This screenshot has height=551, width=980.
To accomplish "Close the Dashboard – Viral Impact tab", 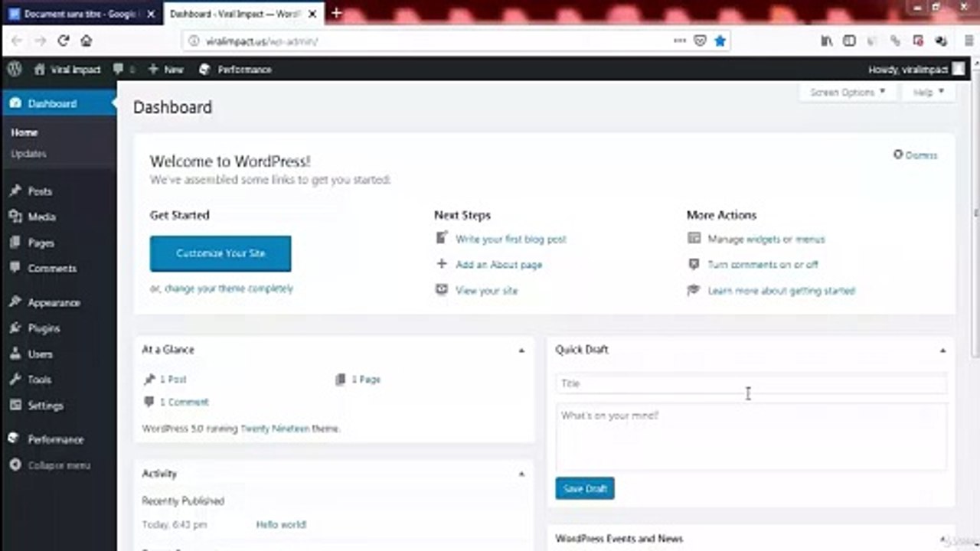I will (x=312, y=15).
